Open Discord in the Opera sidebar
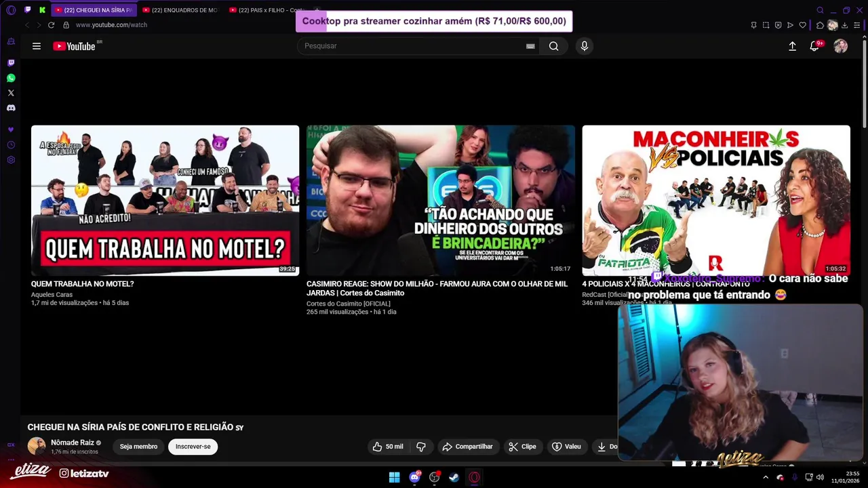The height and width of the screenshot is (488, 868). pos(11,108)
